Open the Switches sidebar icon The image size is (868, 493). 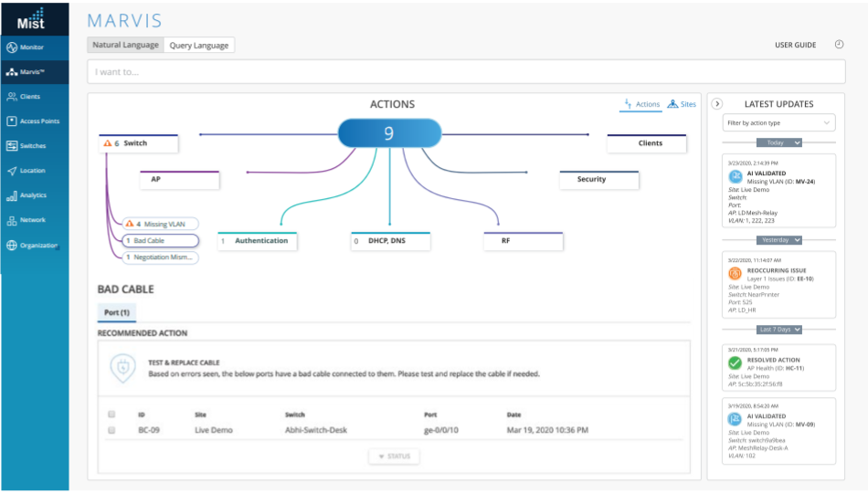coord(12,146)
